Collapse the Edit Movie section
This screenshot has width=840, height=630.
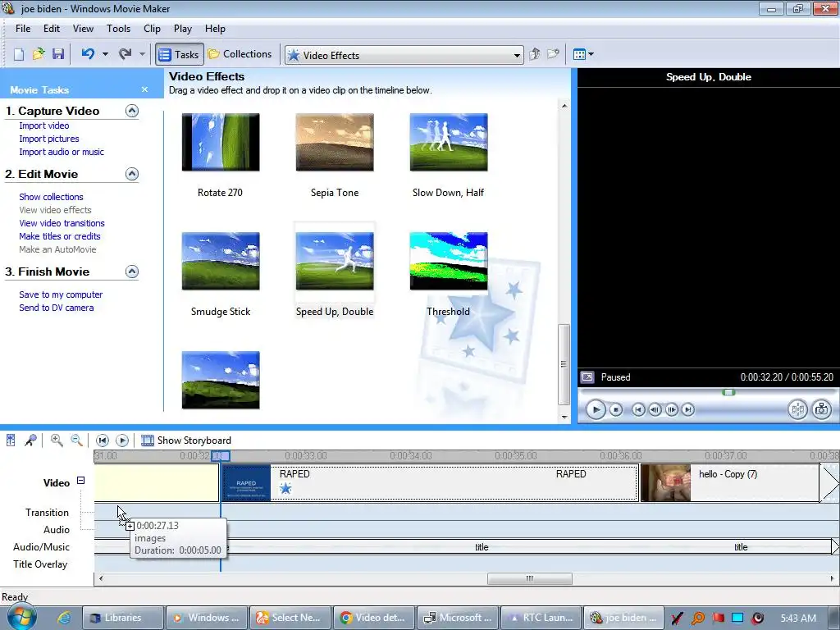click(x=132, y=174)
